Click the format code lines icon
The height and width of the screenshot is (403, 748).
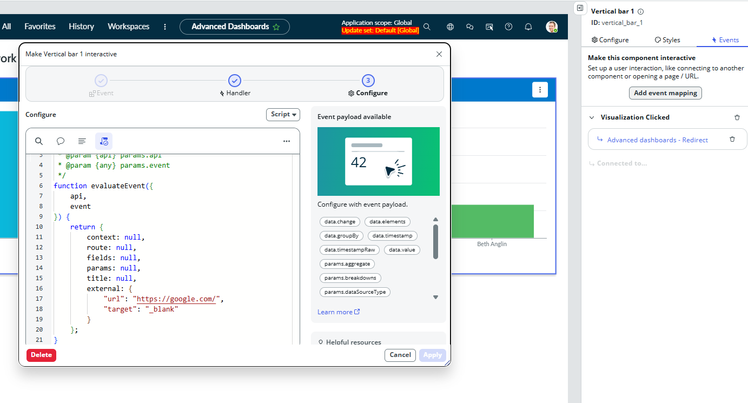point(82,141)
